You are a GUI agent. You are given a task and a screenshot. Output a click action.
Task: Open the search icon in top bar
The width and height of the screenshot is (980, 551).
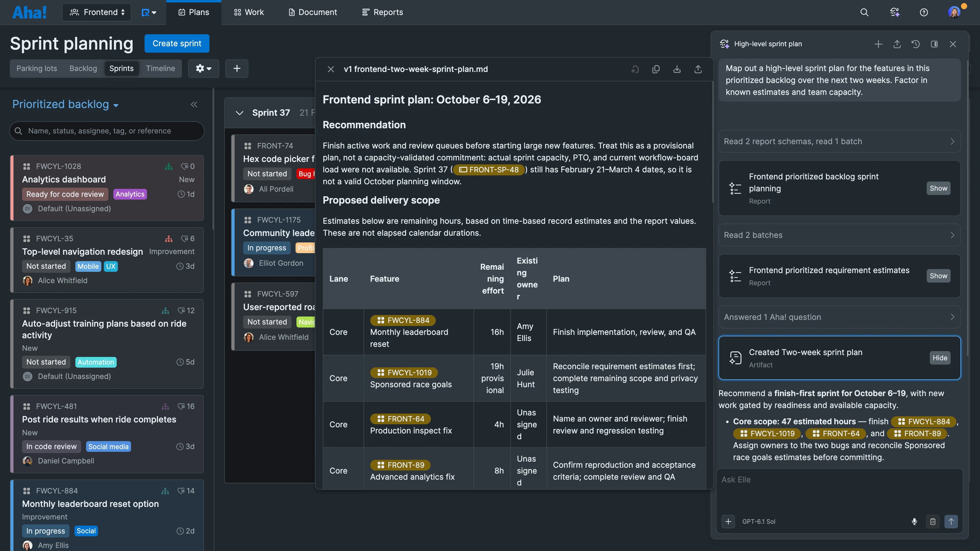[864, 12]
